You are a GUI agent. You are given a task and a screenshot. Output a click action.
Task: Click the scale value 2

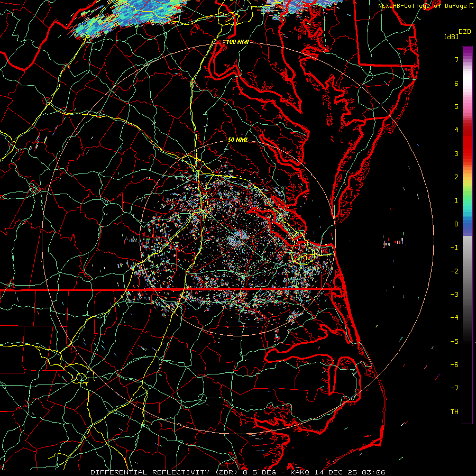[x=456, y=177]
